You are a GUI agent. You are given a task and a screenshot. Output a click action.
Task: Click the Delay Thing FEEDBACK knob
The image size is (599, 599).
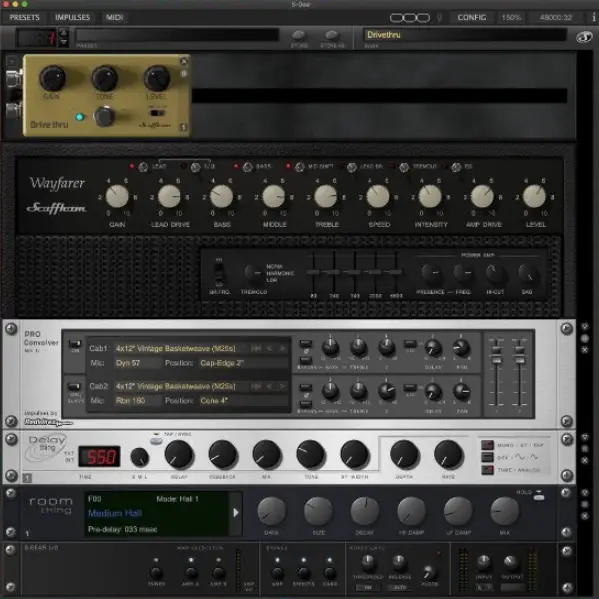223,454
